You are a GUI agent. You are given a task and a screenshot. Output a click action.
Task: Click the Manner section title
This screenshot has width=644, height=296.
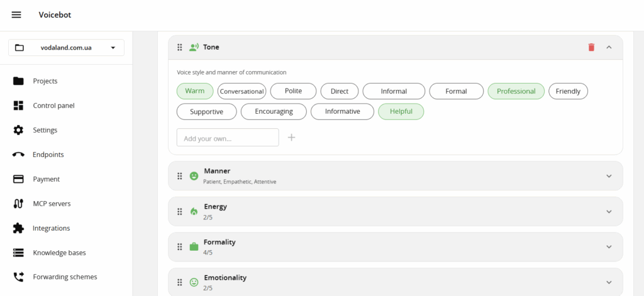click(x=217, y=171)
